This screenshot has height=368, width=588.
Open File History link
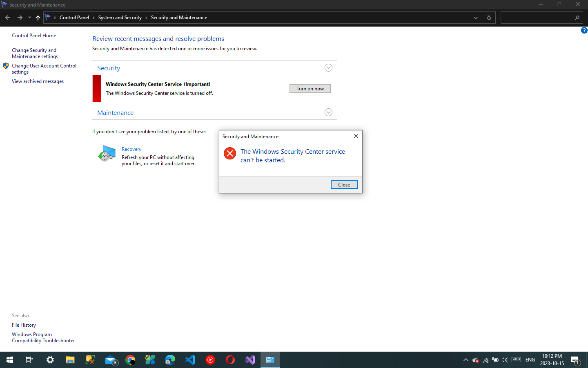click(24, 325)
